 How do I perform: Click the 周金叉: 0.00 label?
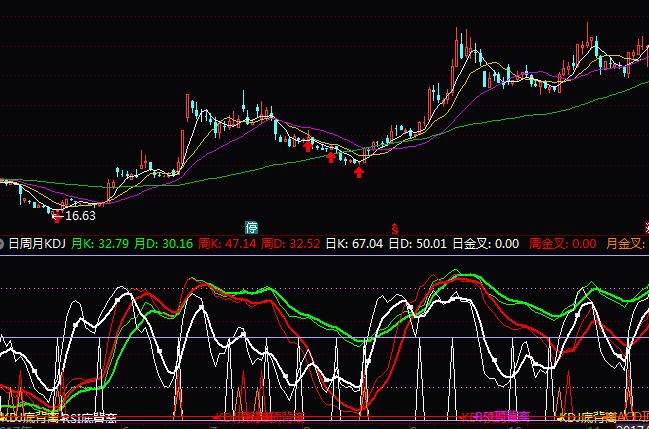(562, 243)
